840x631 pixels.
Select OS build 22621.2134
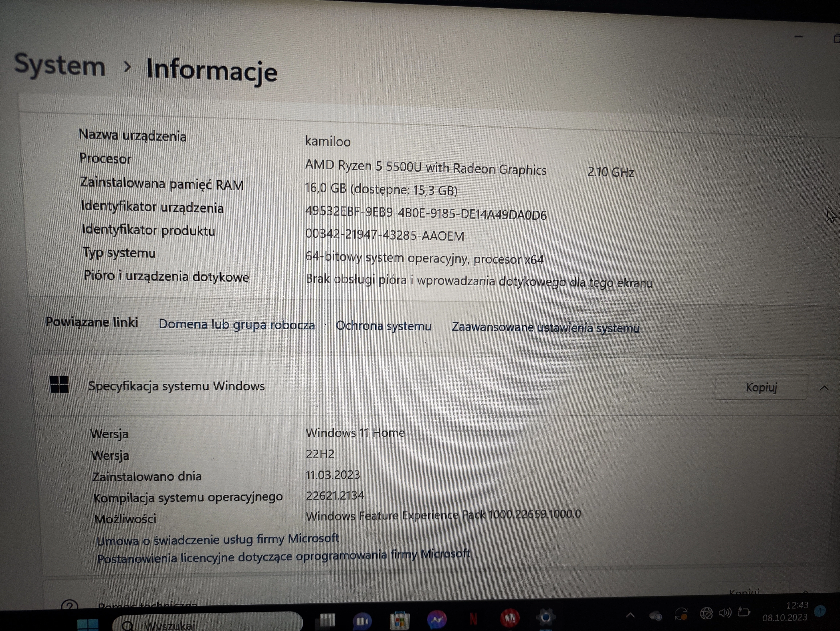[335, 495]
